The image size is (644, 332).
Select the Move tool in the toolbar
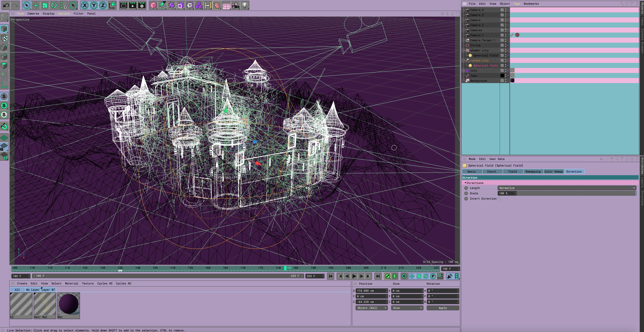[x=36, y=5]
